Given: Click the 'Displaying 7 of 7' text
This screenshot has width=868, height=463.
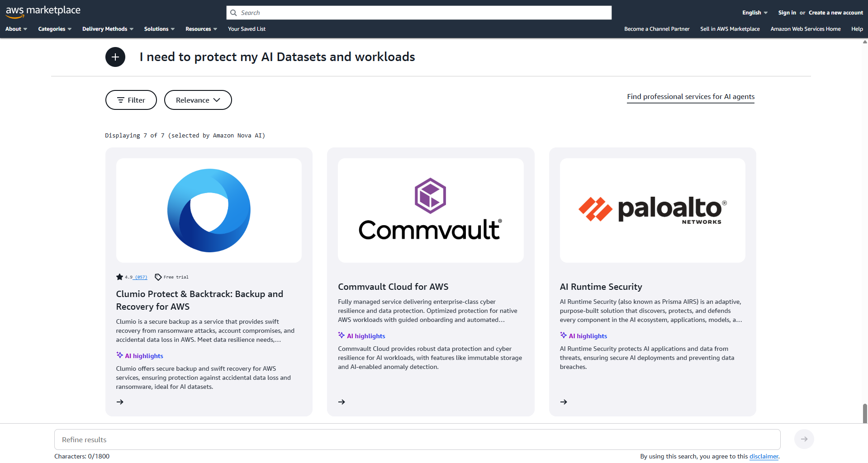Looking at the screenshot, I should [x=185, y=136].
